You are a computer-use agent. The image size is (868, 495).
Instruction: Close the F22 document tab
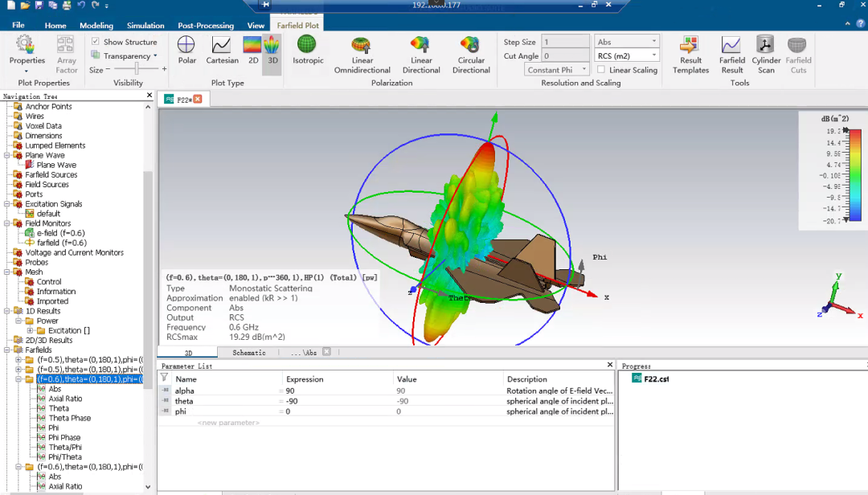(x=198, y=99)
